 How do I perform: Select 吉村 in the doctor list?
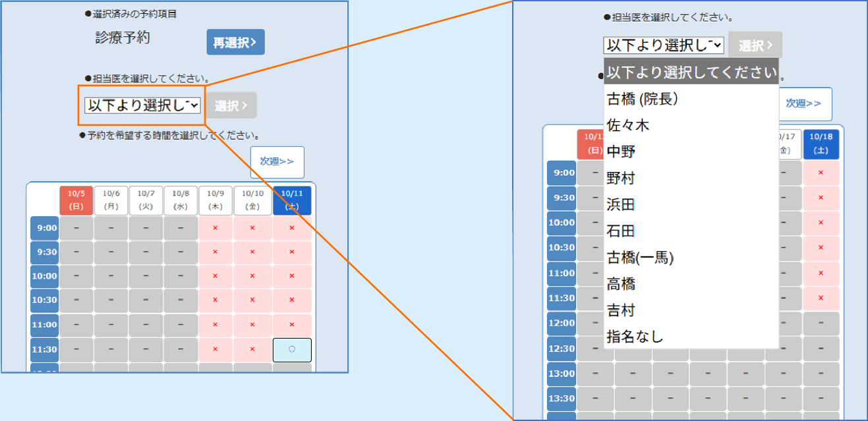pyautogui.click(x=621, y=310)
